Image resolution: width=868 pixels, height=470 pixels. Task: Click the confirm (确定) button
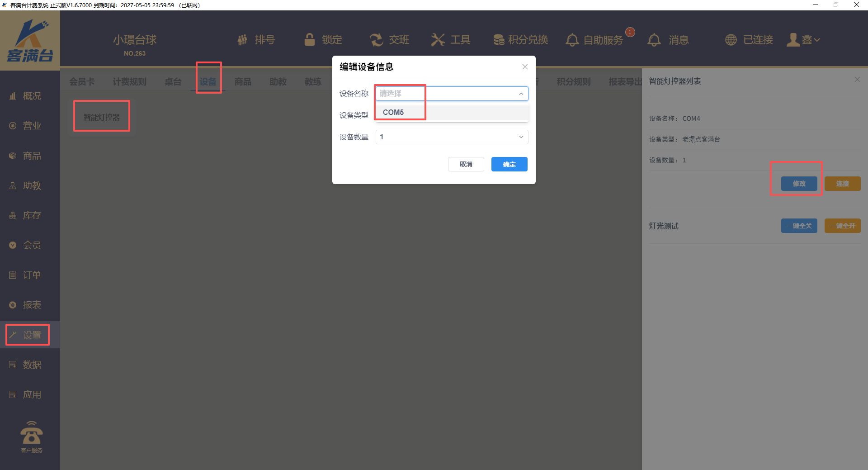(509, 164)
